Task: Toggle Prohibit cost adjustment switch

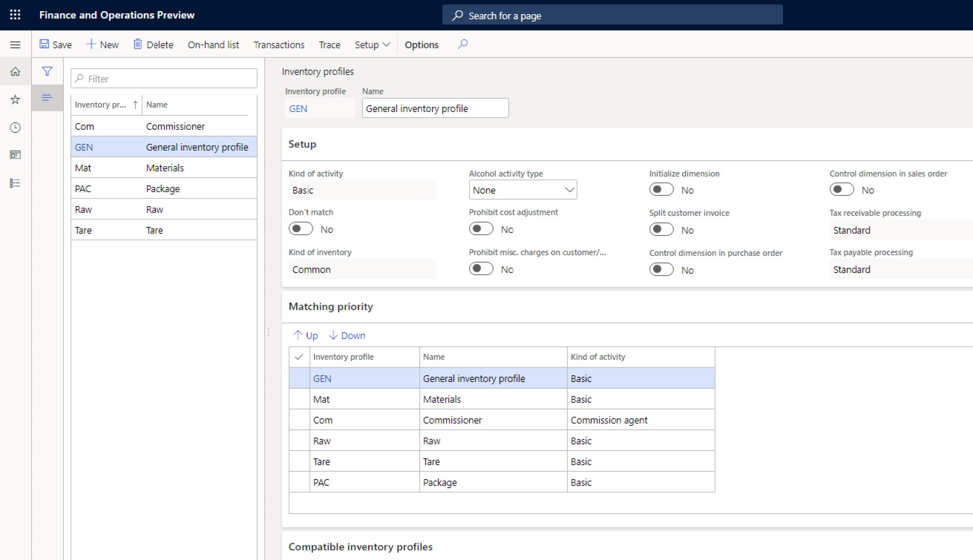Action: click(x=481, y=229)
